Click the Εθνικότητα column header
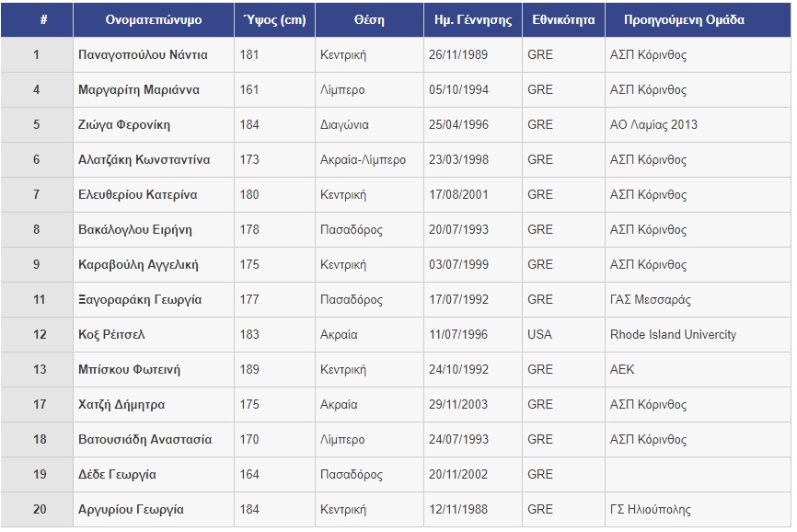 point(562,19)
